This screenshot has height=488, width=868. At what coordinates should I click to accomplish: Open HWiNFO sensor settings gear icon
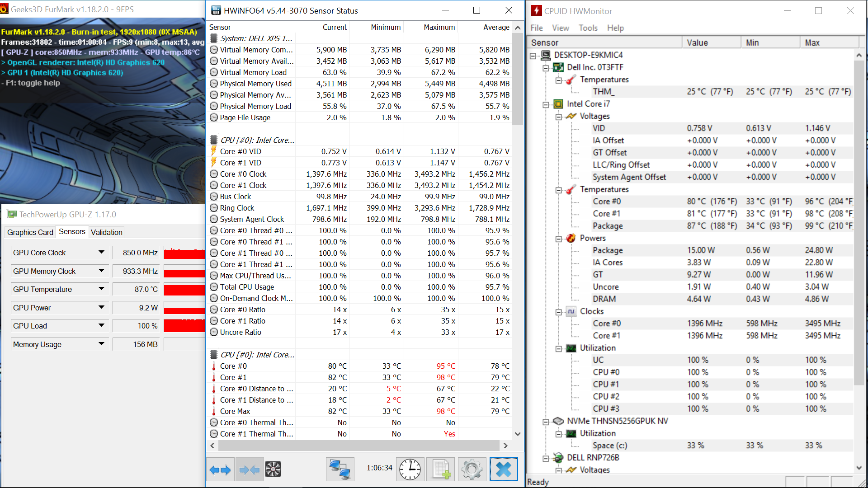[472, 469]
